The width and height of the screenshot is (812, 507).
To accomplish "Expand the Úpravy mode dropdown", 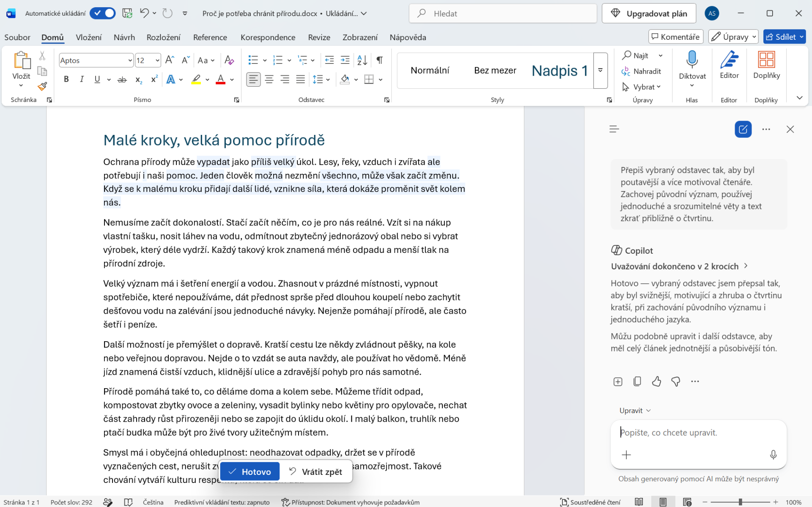I will pos(733,37).
